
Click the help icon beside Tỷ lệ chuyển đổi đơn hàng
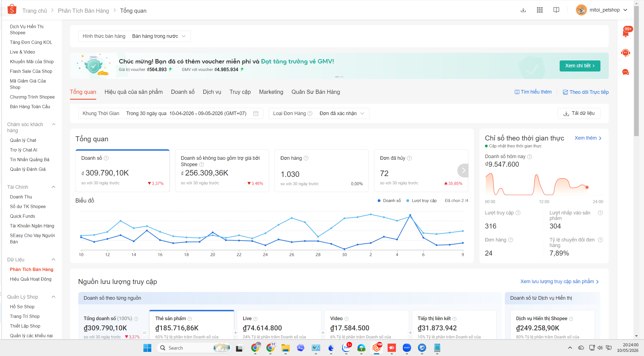click(x=600, y=240)
